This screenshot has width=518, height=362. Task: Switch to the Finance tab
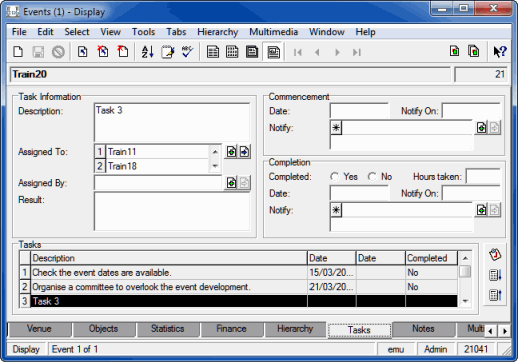[x=231, y=329]
